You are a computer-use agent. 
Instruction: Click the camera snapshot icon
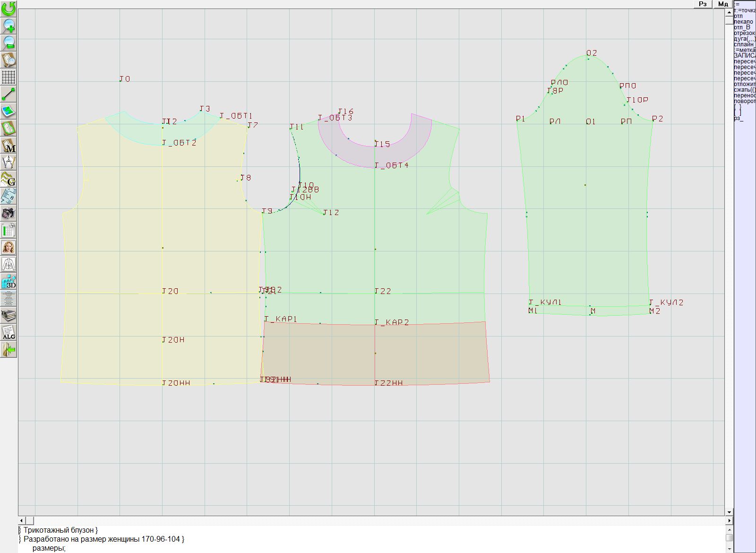coord(9,213)
